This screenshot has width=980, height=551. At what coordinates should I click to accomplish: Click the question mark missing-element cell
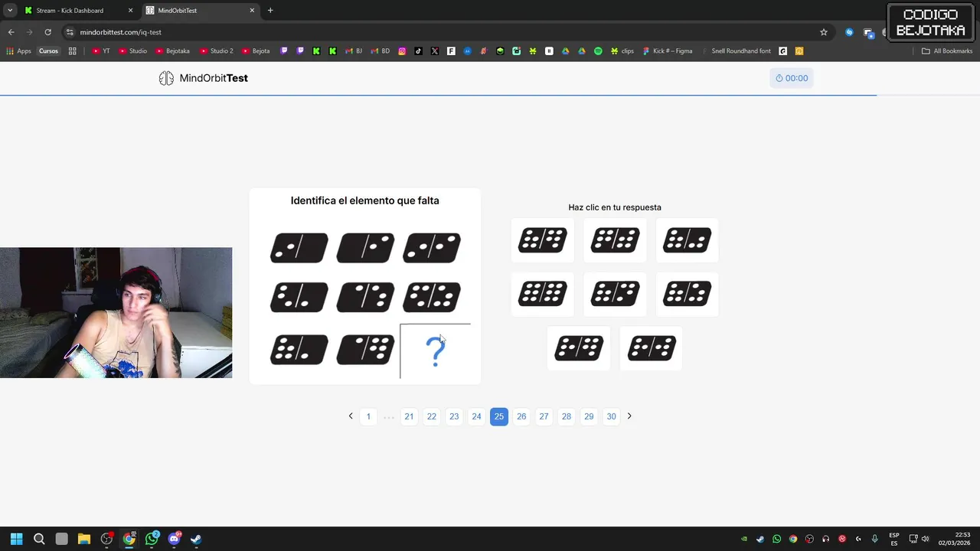(435, 351)
